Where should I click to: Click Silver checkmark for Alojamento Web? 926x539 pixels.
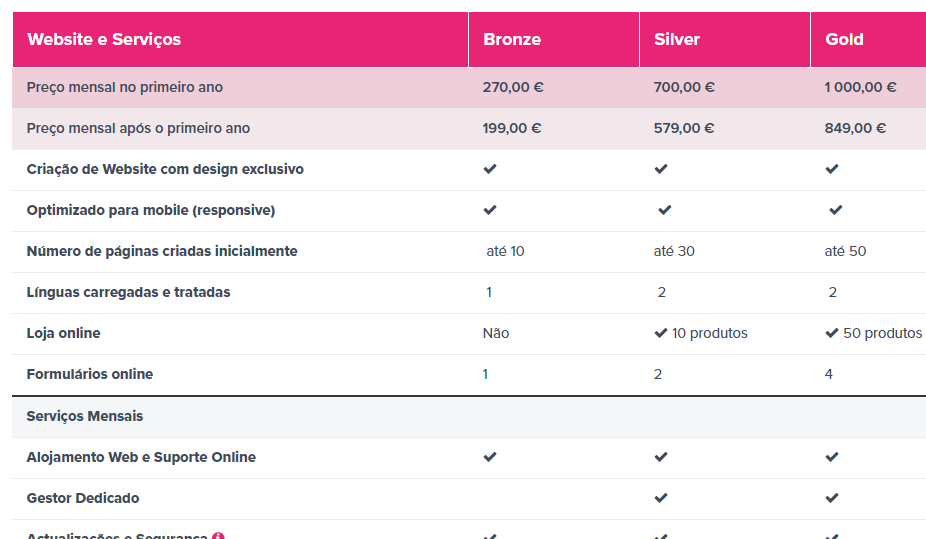[661, 457]
